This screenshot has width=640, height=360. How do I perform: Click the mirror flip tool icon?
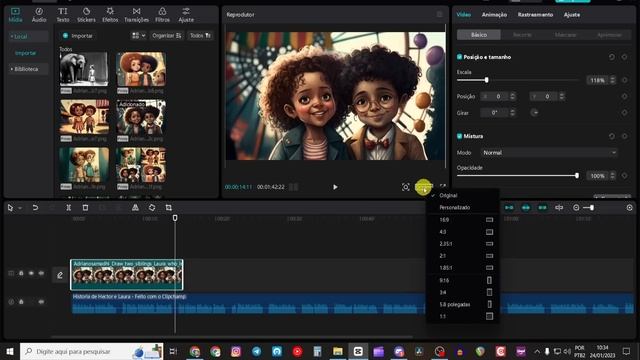135,207
